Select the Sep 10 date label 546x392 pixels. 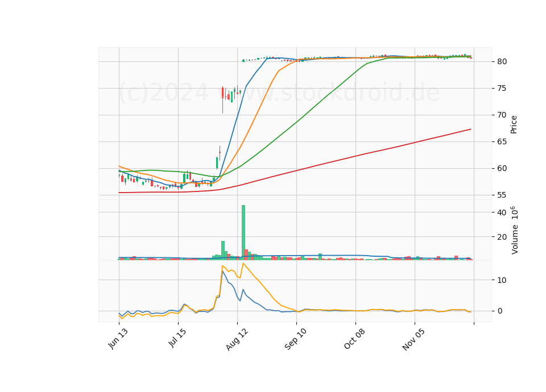point(296,339)
